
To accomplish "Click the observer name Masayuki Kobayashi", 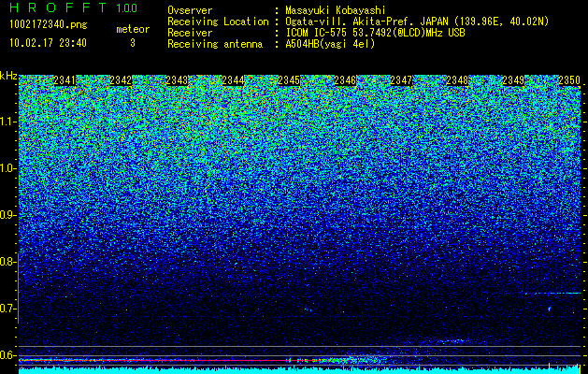I will (x=336, y=11).
